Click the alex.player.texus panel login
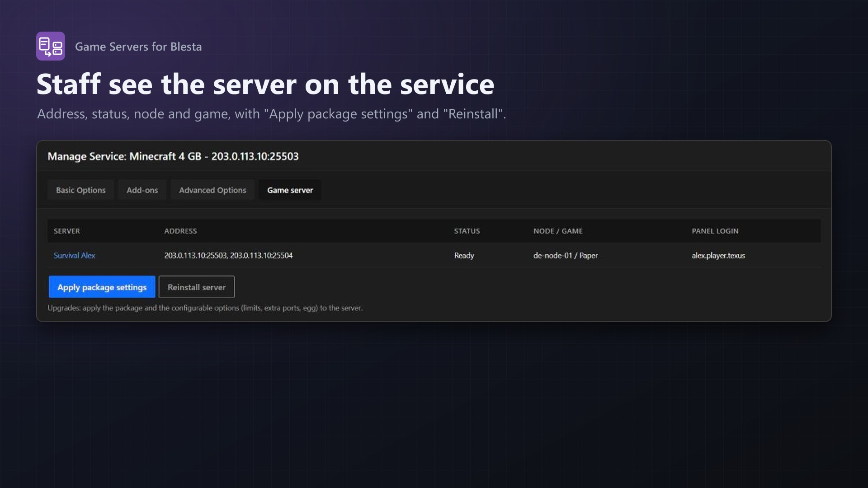Screen dimensions: 868x488 (x=718, y=255)
